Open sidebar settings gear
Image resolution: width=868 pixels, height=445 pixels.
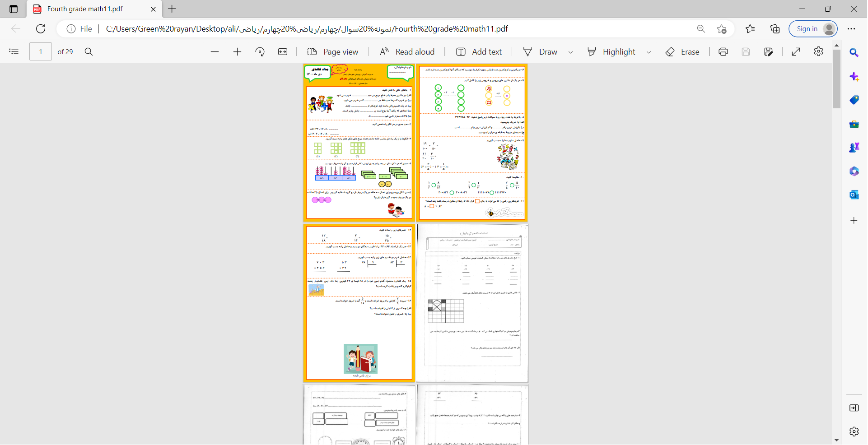pyautogui.click(x=854, y=432)
